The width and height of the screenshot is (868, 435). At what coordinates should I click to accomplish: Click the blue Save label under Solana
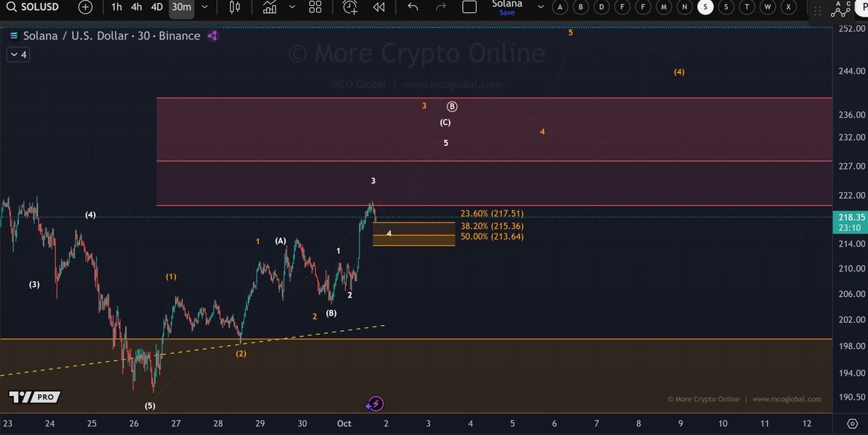coord(507,12)
